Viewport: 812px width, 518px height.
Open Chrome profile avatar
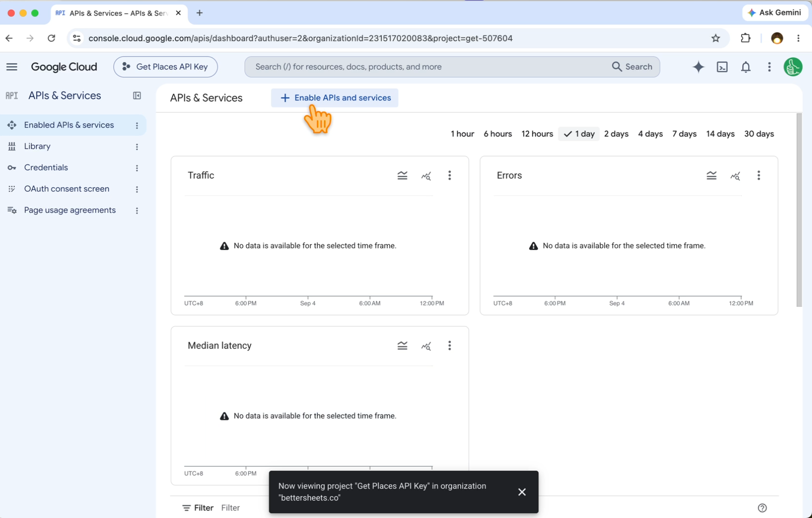(x=777, y=38)
